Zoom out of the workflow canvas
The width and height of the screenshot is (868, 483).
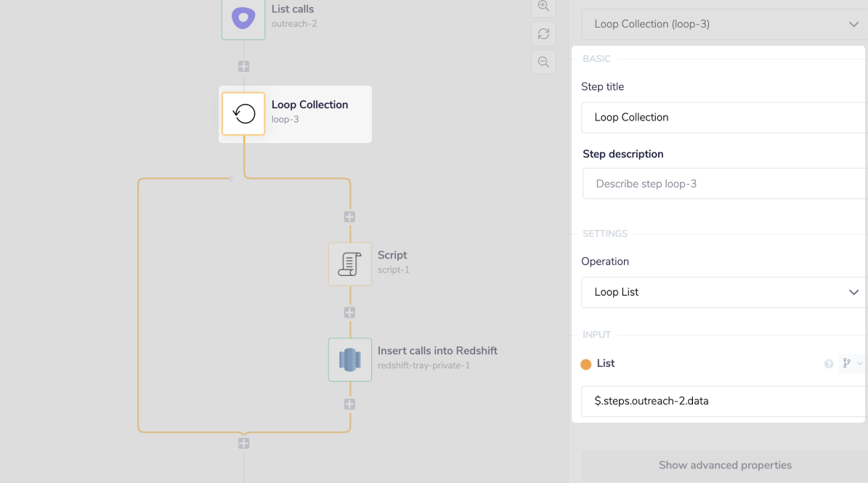click(543, 62)
